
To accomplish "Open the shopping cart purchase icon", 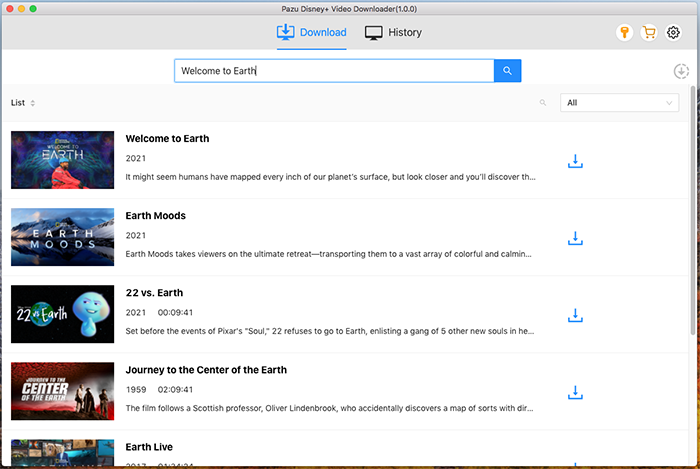I will 649,33.
